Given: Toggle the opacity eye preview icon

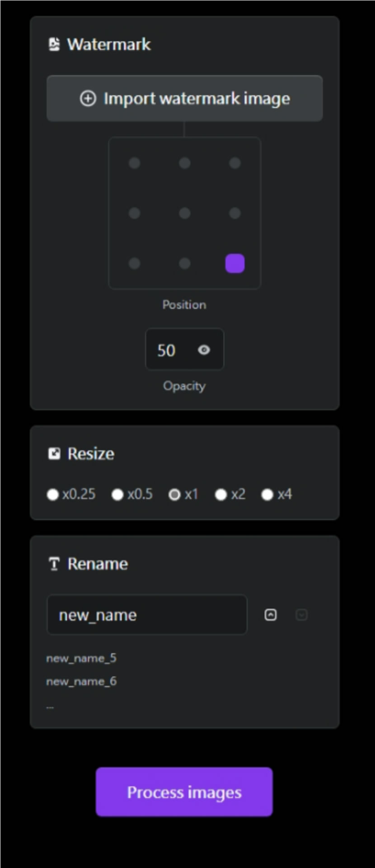Looking at the screenshot, I should (204, 350).
